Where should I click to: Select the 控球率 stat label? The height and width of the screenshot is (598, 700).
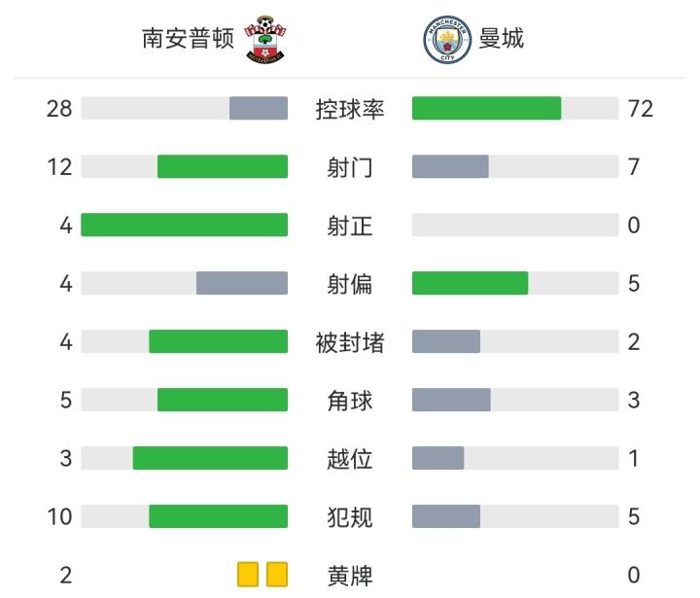pos(350,109)
